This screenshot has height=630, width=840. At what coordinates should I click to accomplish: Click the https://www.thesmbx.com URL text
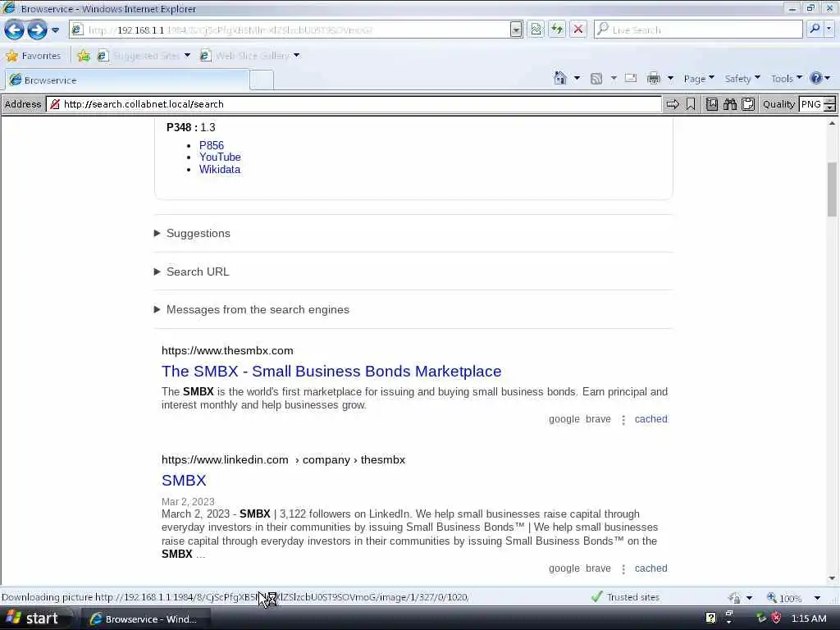coord(227,351)
